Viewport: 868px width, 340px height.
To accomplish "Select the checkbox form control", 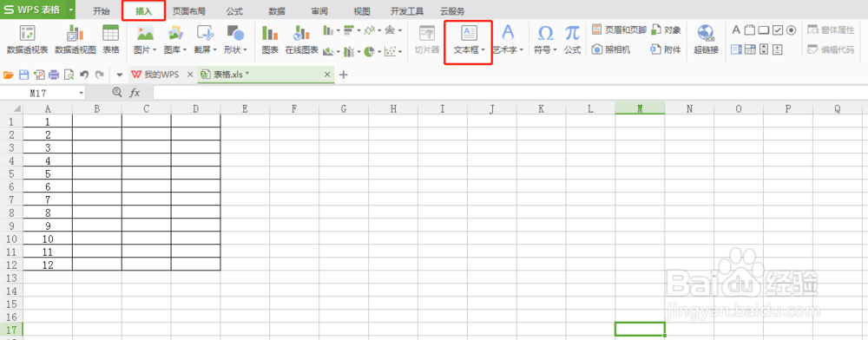I will click(777, 29).
